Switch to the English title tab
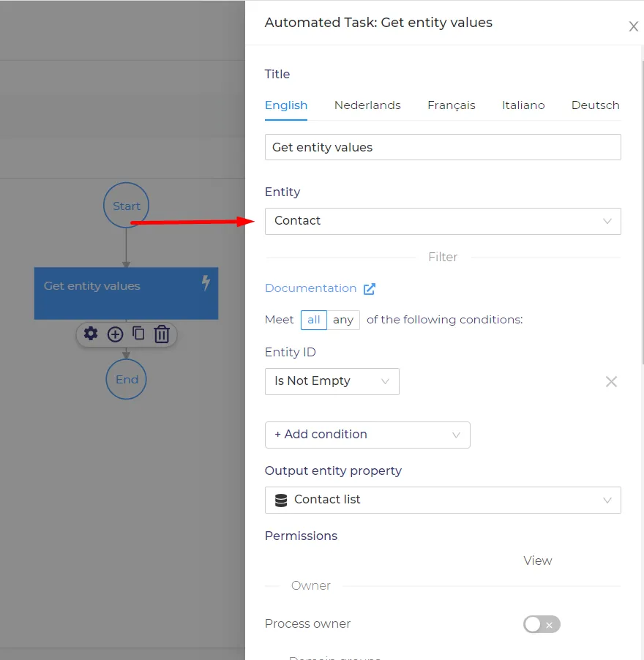 tap(286, 105)
